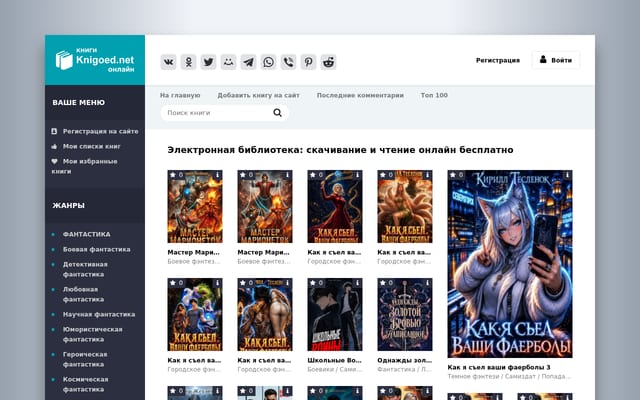Click the info icon on Однажды зол... cover

(427, 282)
